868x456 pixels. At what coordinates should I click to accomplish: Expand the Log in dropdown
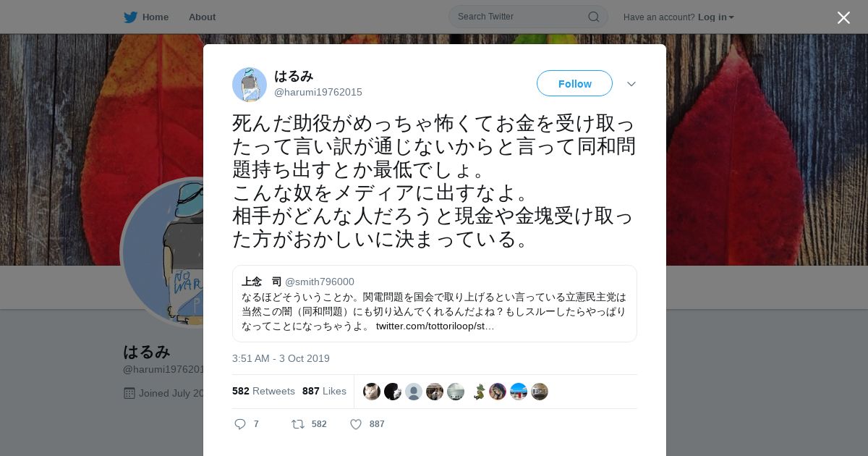[715, 17]
